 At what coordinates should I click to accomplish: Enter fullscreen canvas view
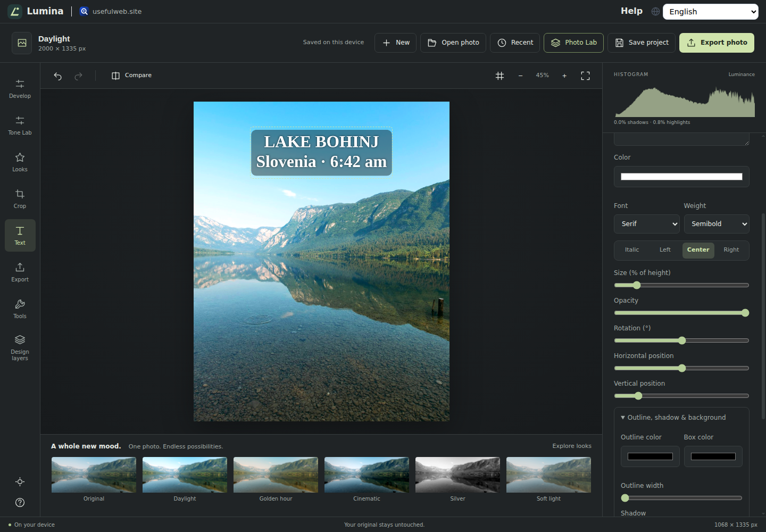tap(585, 76)
